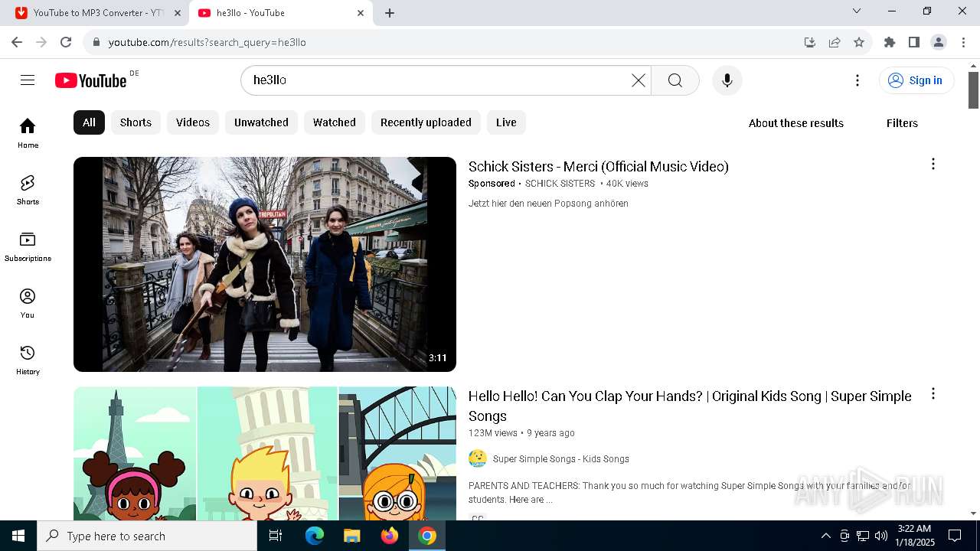
Task: Open Subscriptions in the sidebar
Action: point(28,246)
